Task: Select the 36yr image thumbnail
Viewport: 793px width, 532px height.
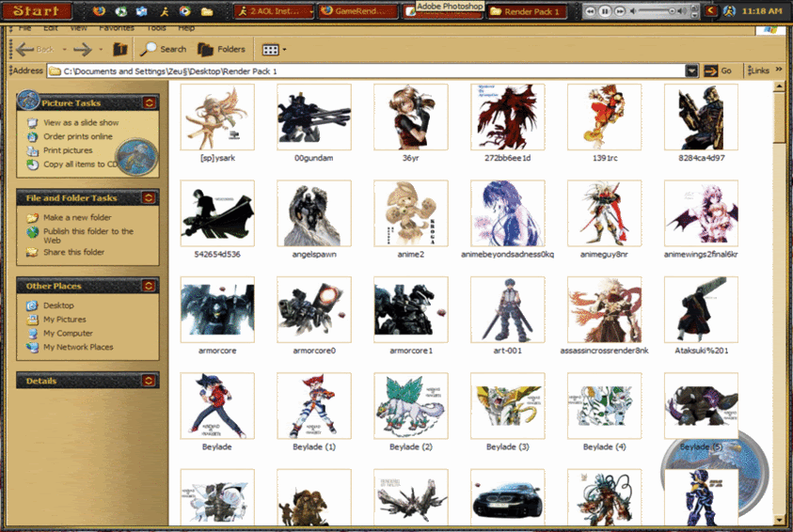Action: point(411,117)
